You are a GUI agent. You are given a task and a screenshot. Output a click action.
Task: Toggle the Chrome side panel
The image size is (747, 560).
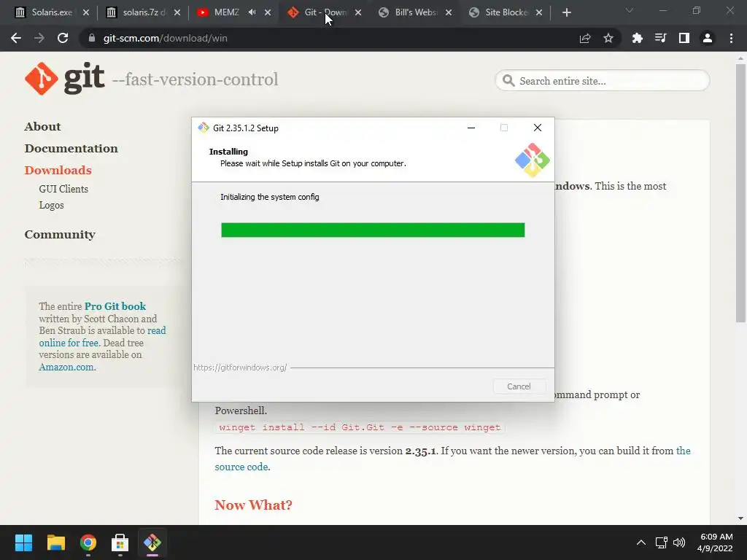pyautogui.click(x=684, y=38)
